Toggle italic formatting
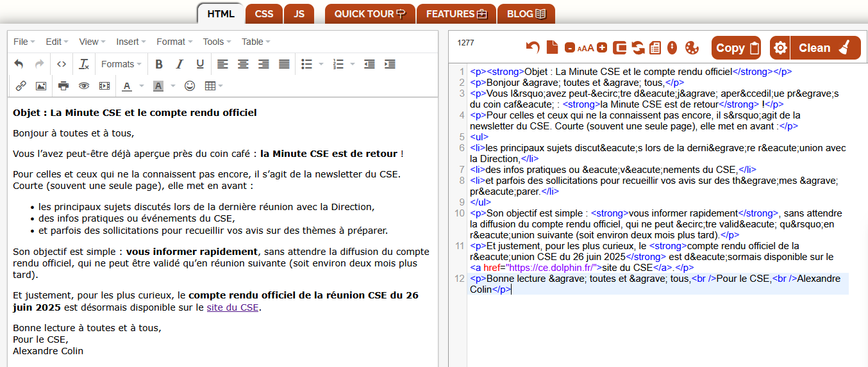 (179, 64)
